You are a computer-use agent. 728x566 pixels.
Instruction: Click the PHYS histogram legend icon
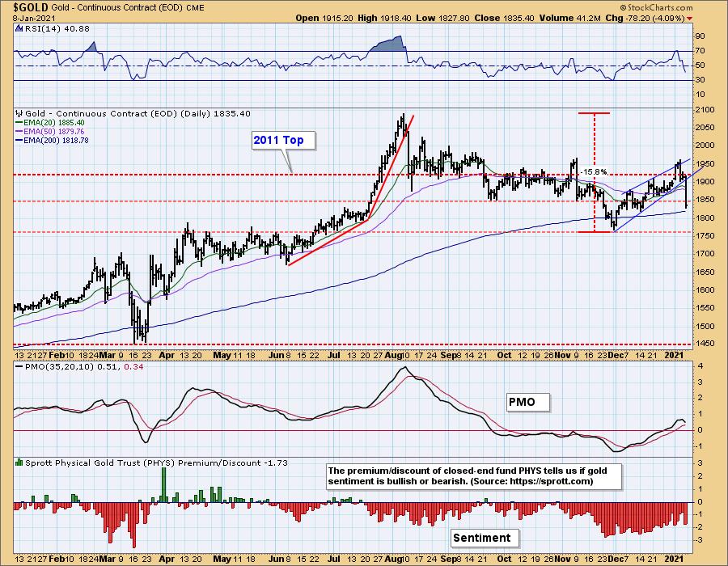click(x=19, y=463)
